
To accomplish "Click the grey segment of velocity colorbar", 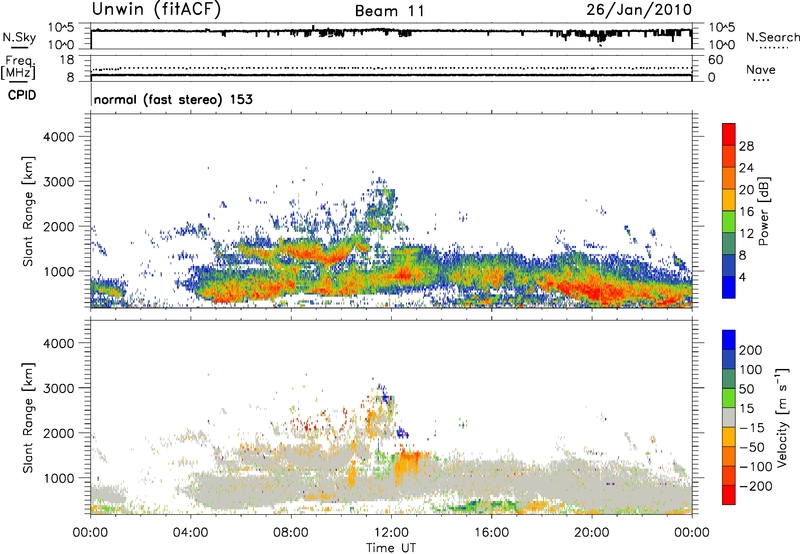I will point(729,417).
